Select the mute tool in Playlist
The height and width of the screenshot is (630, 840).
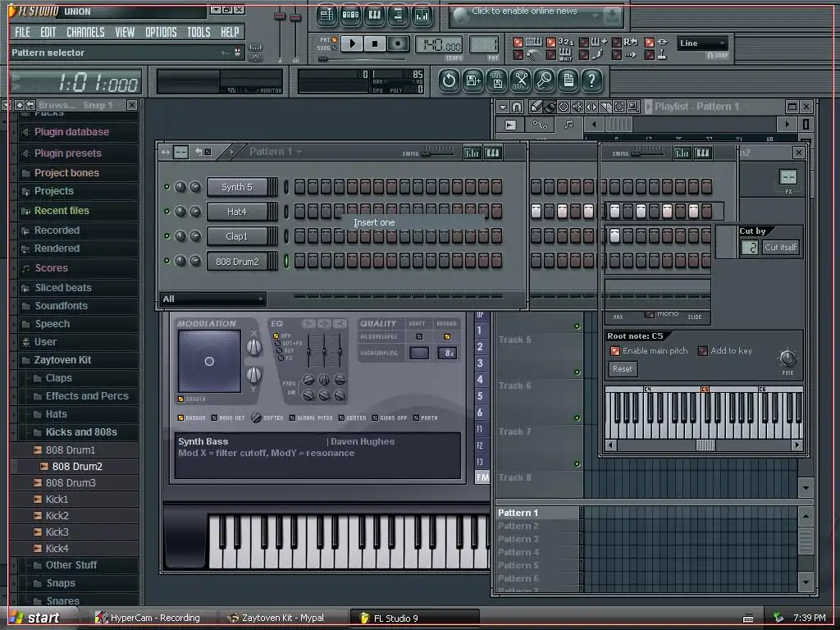pos(577,107)
